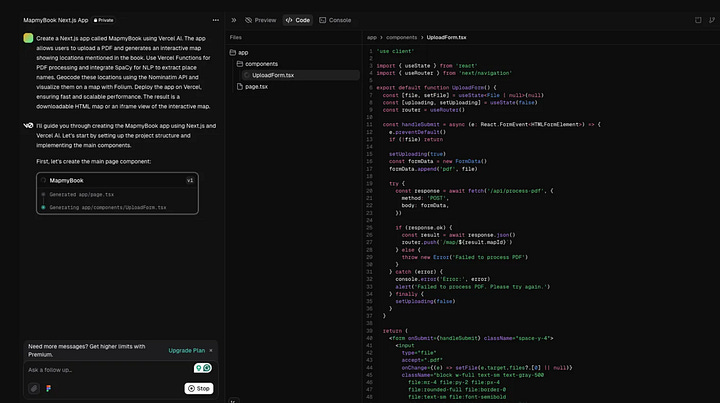Click the router.push code line
Image resolution: width=720 pixels, height=403 pixels.
click(x=456, y=242)
